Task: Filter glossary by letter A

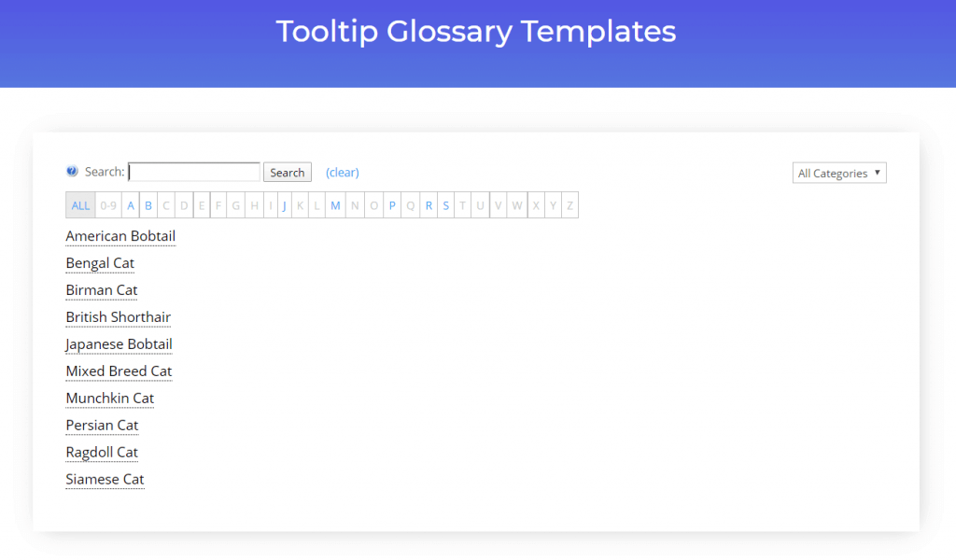Action: [131, 204]
